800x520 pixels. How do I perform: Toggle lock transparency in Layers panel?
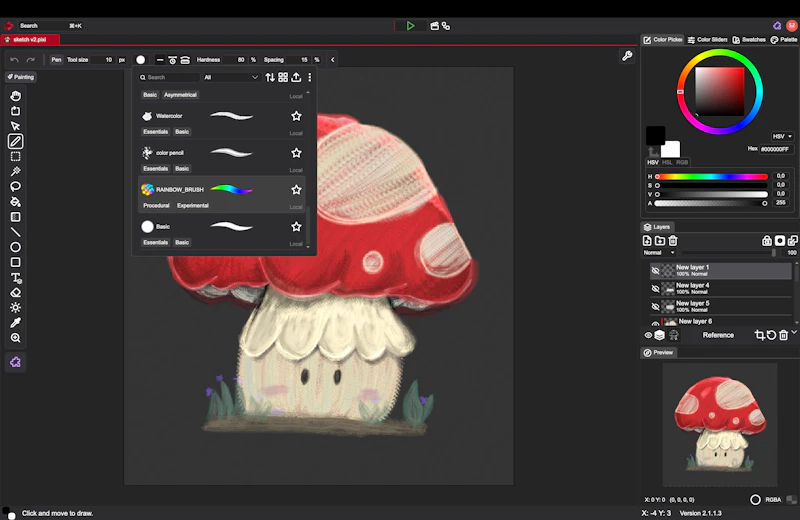[767, 240]
